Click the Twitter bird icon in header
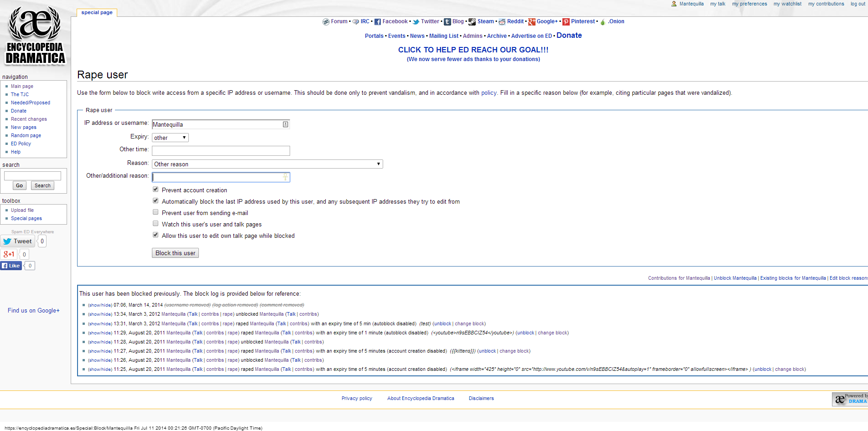 pos(416,22)
